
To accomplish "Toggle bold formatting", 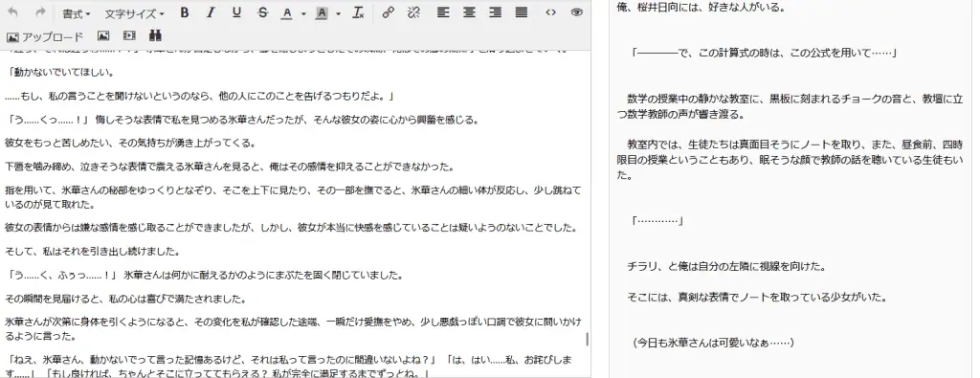I will 185,12.
